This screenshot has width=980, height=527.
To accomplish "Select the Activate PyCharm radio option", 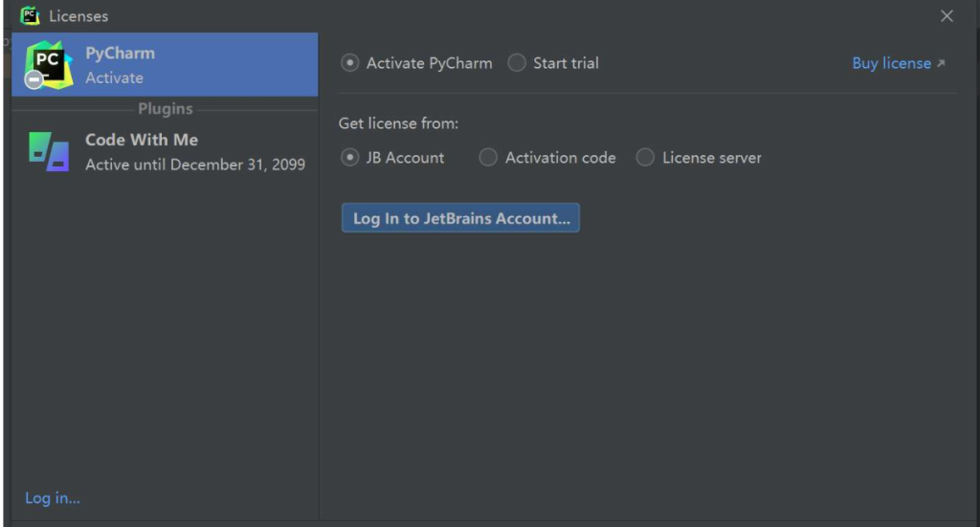I will tap(350, 63).
